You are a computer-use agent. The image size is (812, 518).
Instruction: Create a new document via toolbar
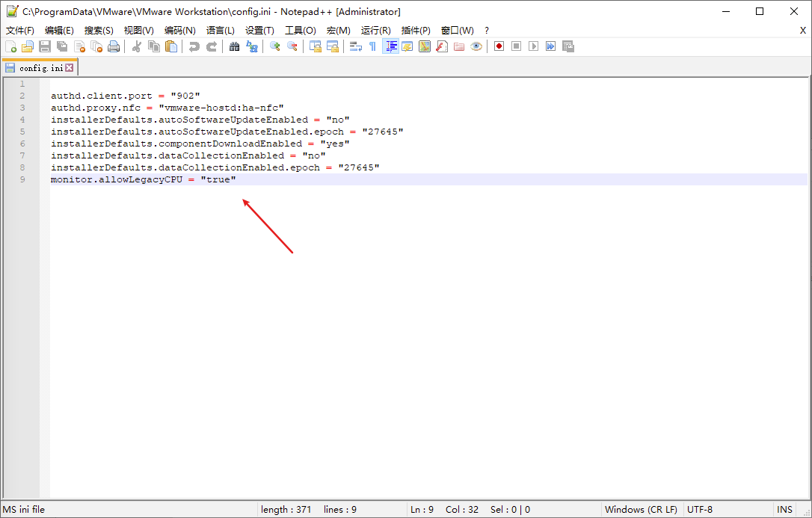click(11, 46)
